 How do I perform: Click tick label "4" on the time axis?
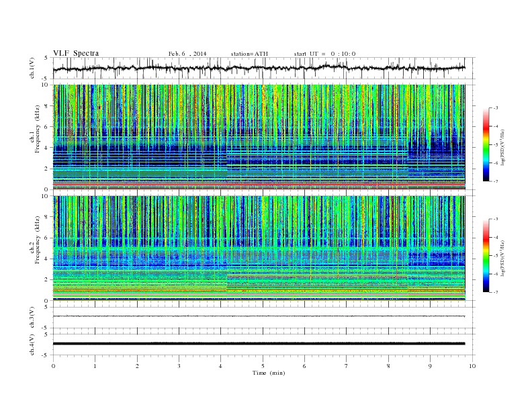tap(221, 366)
